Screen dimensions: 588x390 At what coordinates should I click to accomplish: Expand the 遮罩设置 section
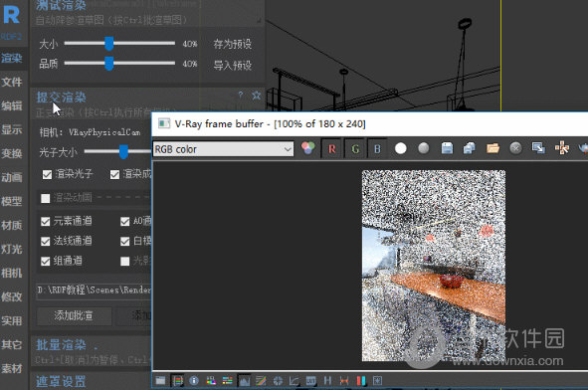[x=61, y=381]
